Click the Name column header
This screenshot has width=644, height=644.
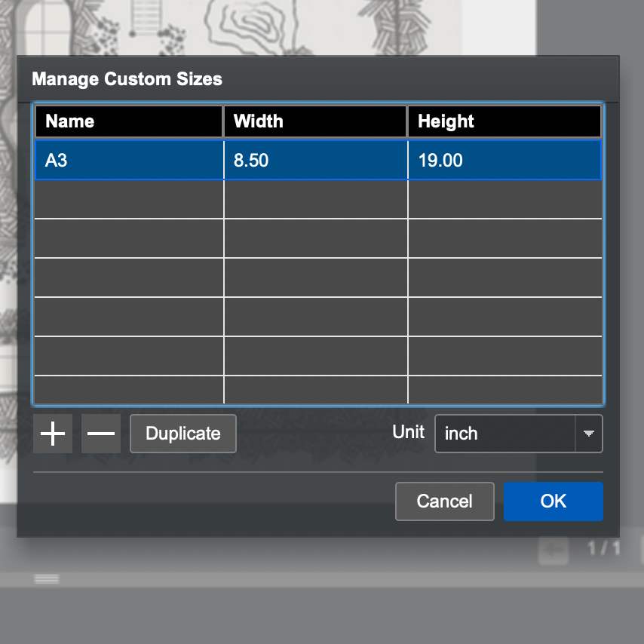[128, 121]
